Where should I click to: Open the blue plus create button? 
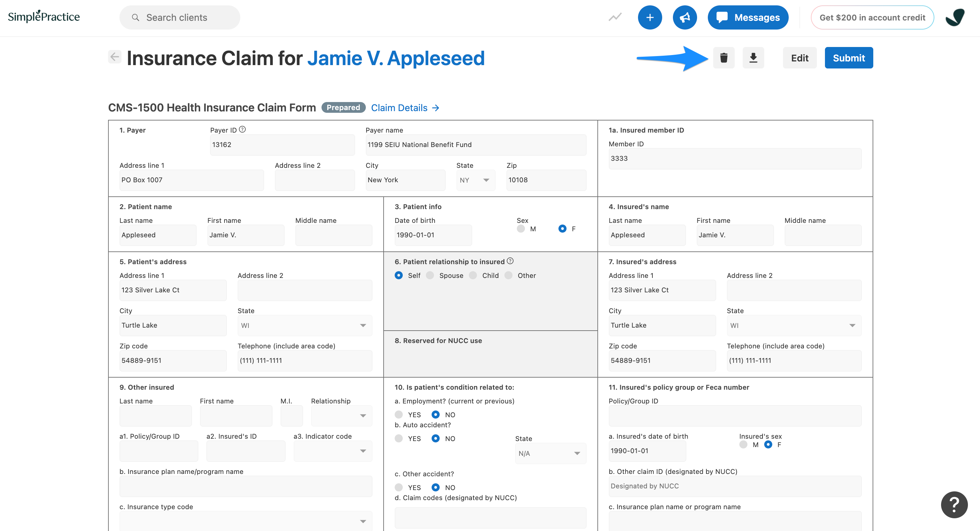pyautogui.click(x=650, y=17)
